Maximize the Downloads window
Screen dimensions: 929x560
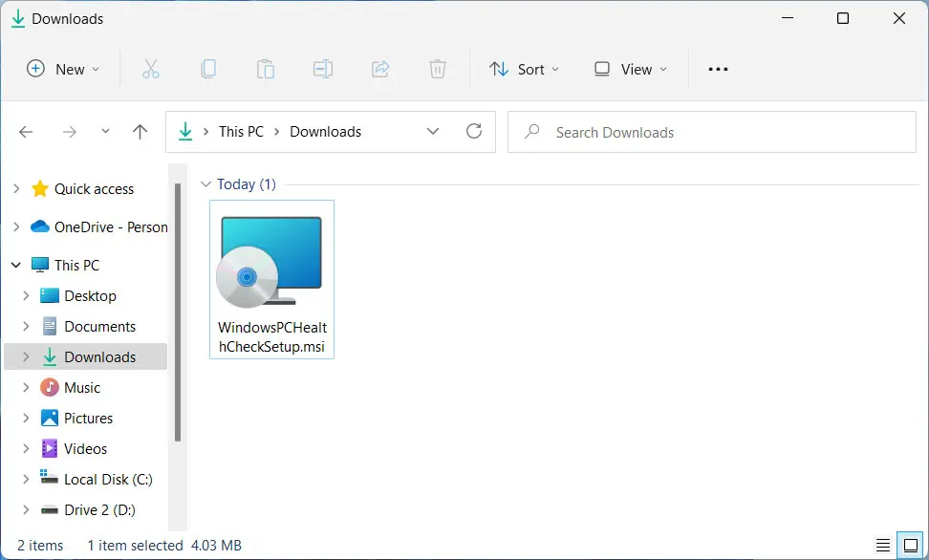point(843,18)
